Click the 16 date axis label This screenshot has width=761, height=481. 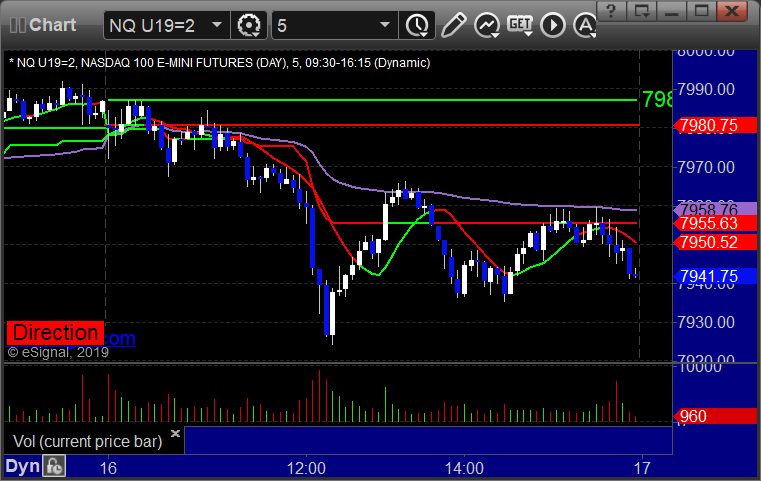[108, 468]
